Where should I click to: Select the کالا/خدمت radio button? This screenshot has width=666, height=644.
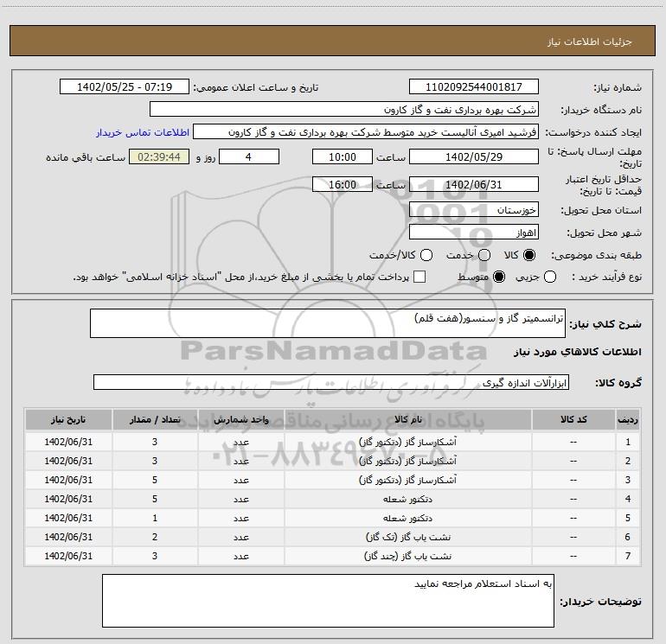pyautogui.click(x=426, y=255)
